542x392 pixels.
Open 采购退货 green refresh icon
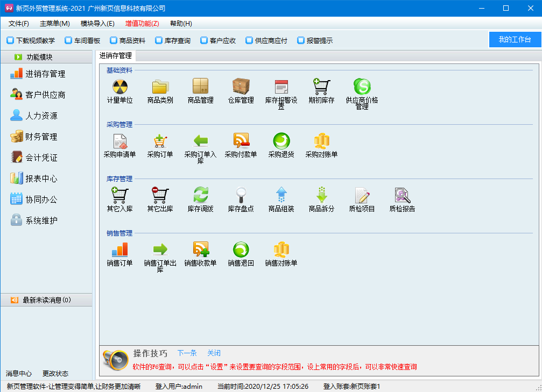point(281,141)
